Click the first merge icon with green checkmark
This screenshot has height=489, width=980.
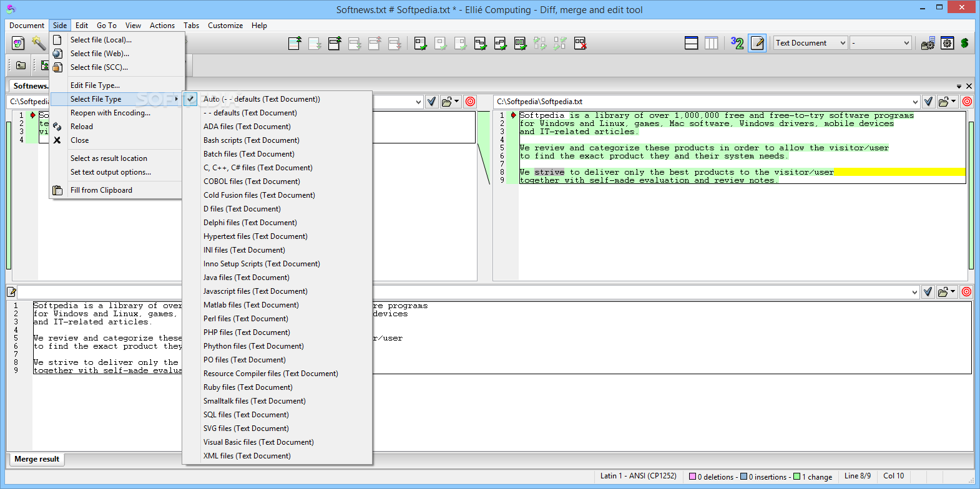point(420,43)
